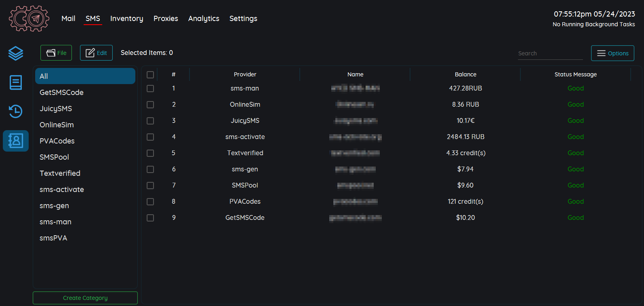Switch to the Proxies tab
The image size is (644, 306).
pyautogui.click(x=166, y=19)
